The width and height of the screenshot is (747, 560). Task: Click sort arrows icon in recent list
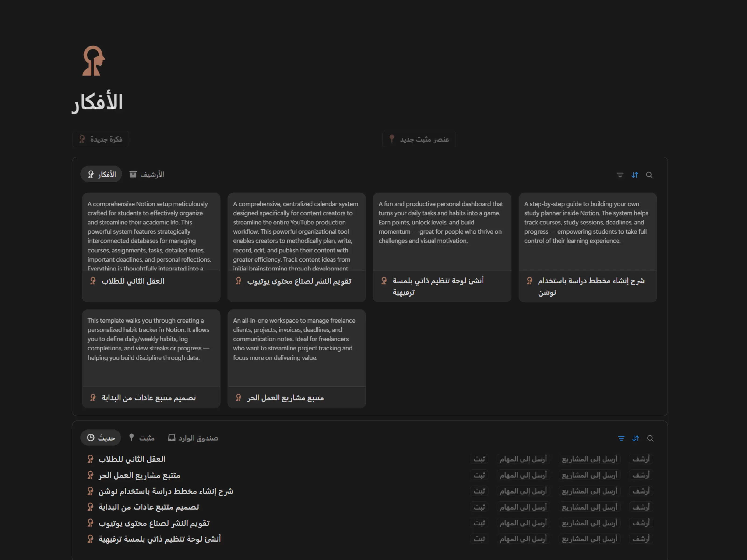tap(636, 438)
